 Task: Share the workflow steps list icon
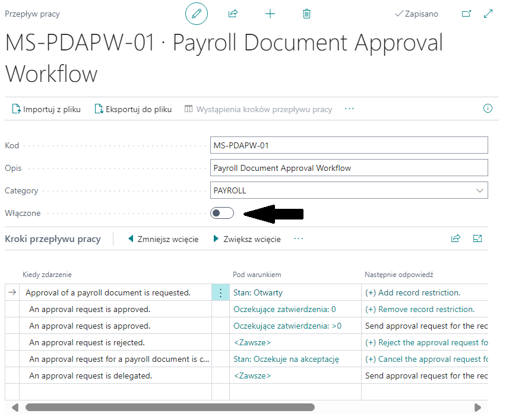456,238
